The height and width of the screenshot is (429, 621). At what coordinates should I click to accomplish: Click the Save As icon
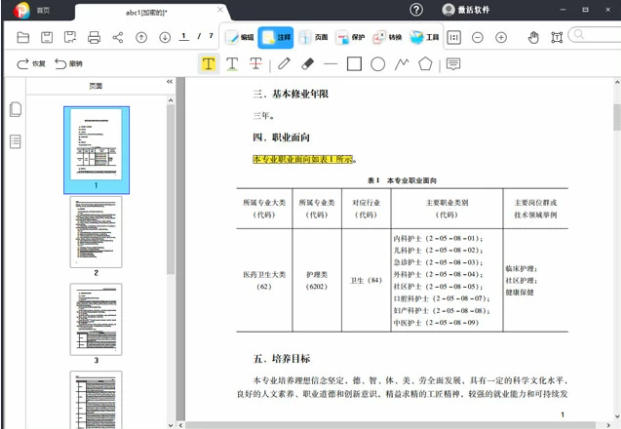pyautogui.click(x=70, y=38)
